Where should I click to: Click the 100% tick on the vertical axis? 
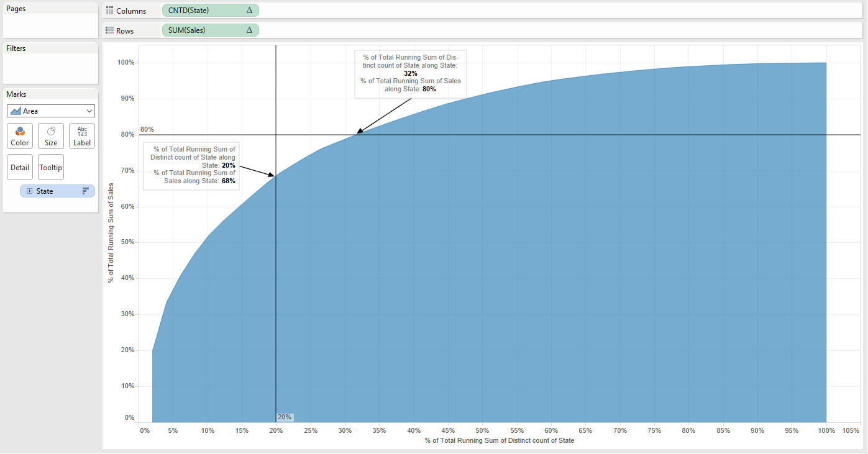pyautogui.click(x=126, y=63)
